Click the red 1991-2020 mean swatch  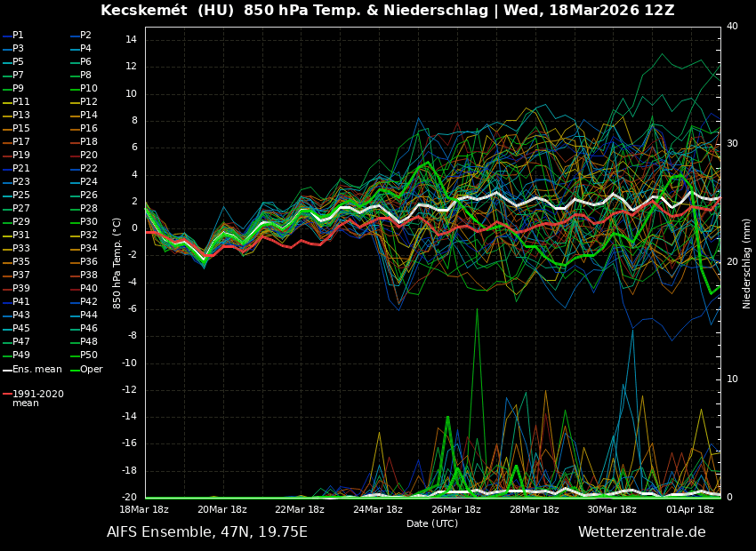[x=6, y=394]
